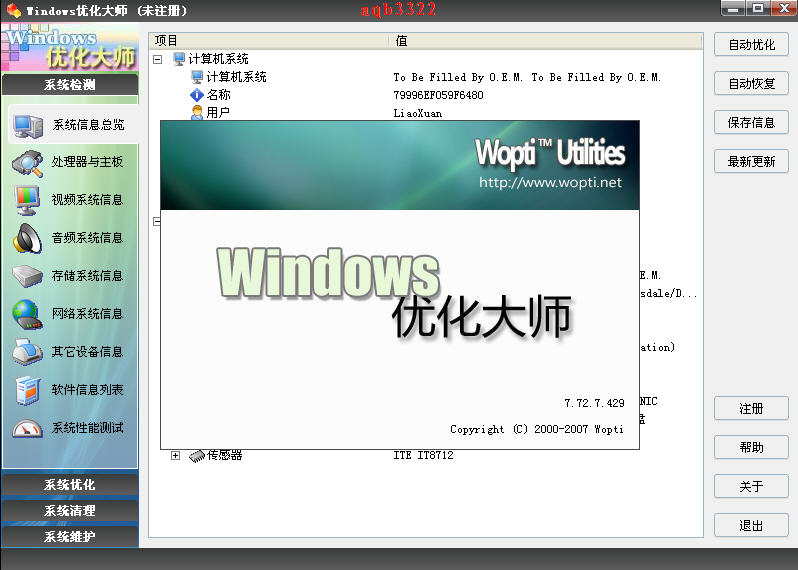Select 处理器与主板 in the sidebar

pyautogui.click(x=87, y=162)
